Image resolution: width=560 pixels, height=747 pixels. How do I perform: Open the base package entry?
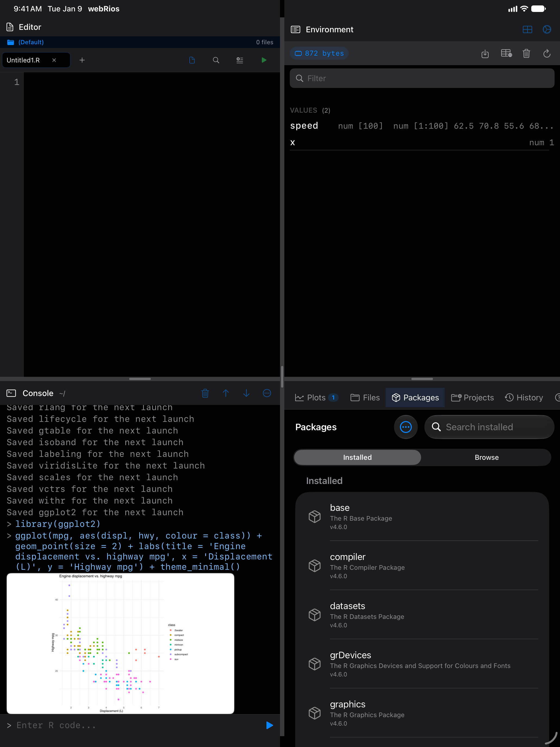422,517
